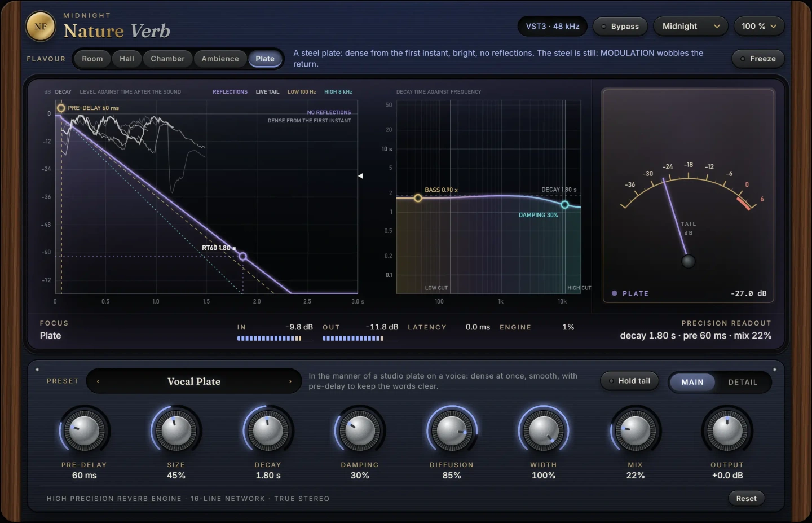This screenshot has width=812, height=523.
Task: Toggle the LOW 100 Hz legend
Action: pyautogui.click(x=302, y=92)
